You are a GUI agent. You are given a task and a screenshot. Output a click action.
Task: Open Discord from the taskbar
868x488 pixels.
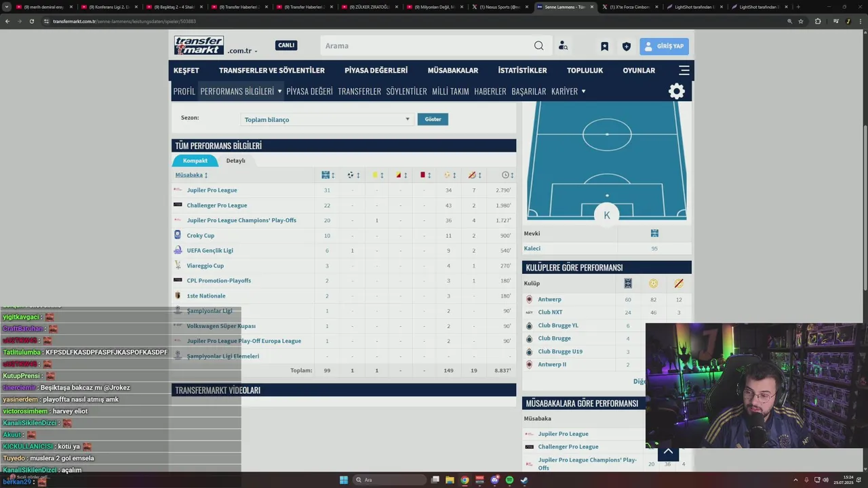click(x=494, y=480)
